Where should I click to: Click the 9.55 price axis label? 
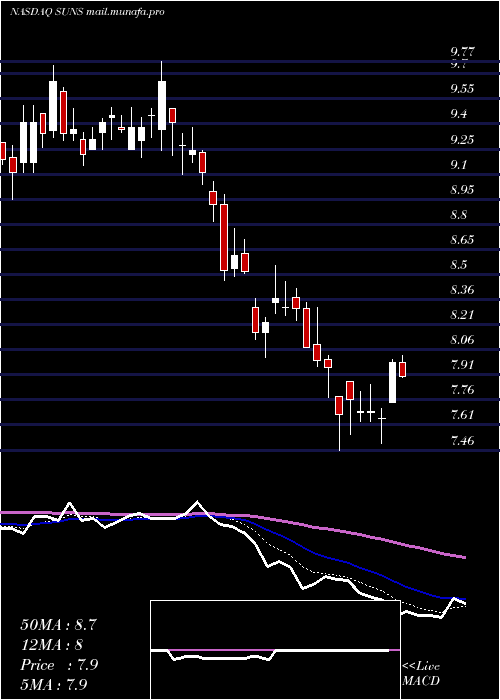pyautogui.click(x=462, y=88)
